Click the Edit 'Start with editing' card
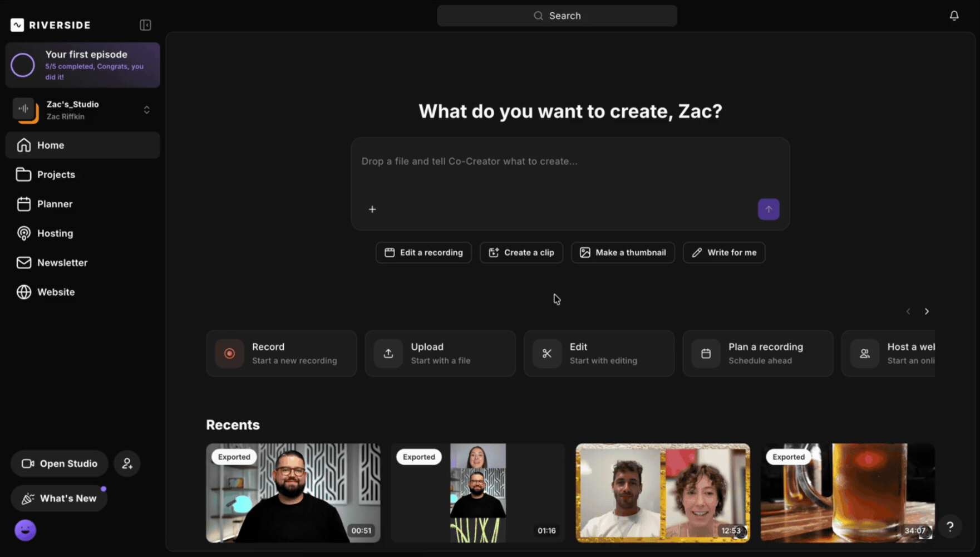This screenshot has height=557, width=980. point(599,354)
